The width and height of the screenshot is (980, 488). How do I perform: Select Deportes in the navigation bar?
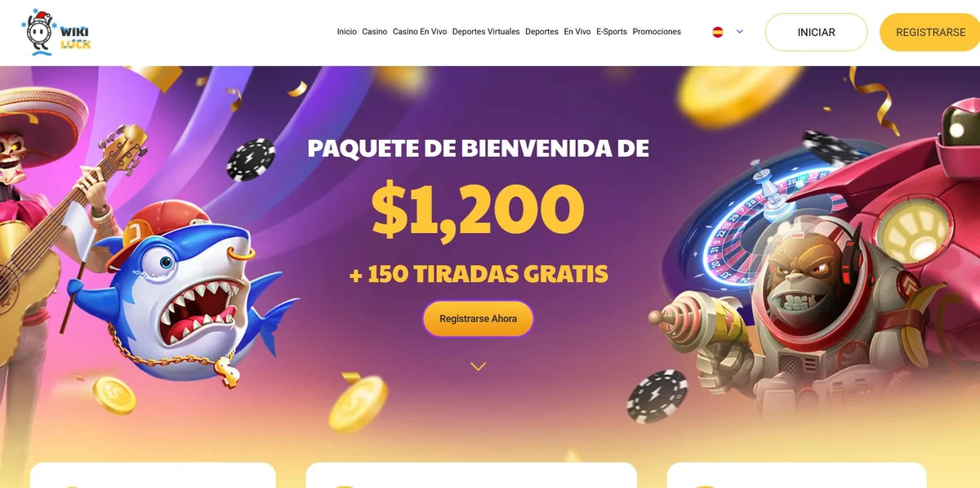(542, 32)
